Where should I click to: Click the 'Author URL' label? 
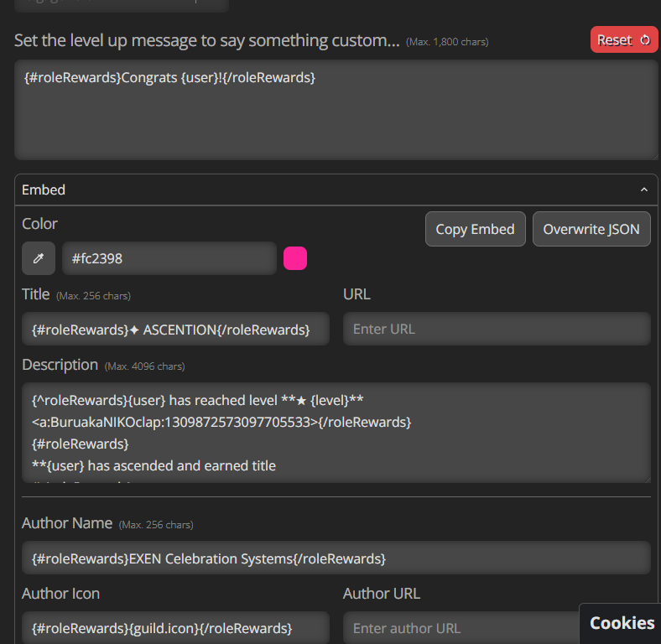point(382,594)
